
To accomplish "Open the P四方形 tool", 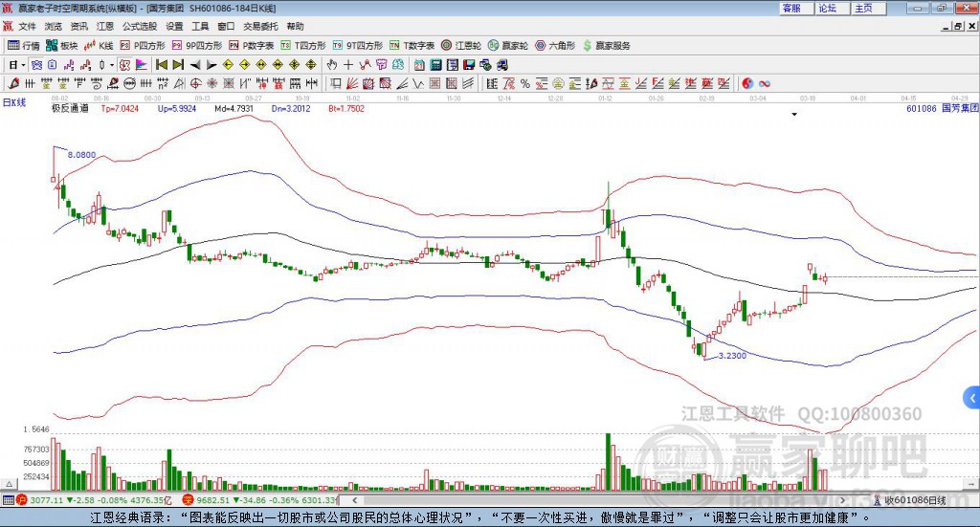I will coord(143,46).
